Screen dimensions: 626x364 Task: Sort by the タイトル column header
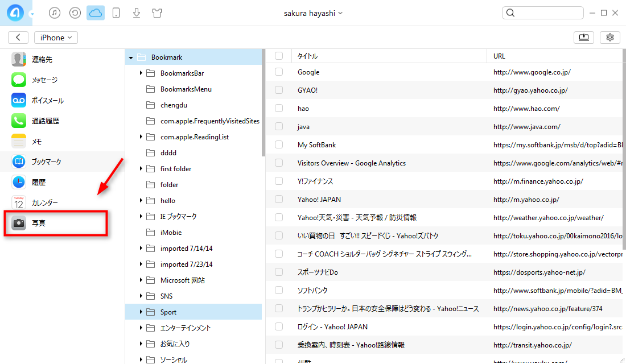pyautogui.click(x=389, y=56)
